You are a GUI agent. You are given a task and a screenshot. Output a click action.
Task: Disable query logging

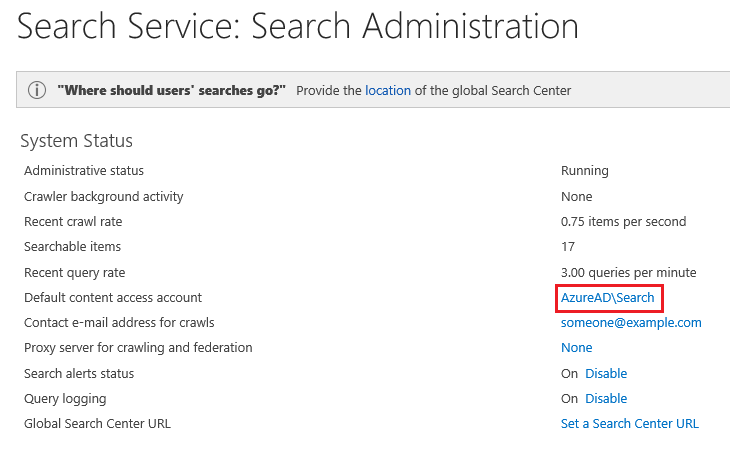pyautogui.click(x=606, y=399)
